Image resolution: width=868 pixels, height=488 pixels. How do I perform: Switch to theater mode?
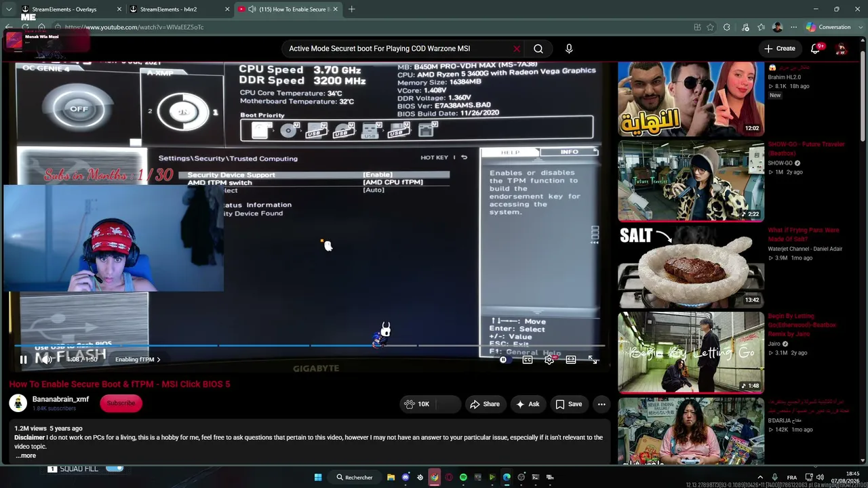point(571,360)
